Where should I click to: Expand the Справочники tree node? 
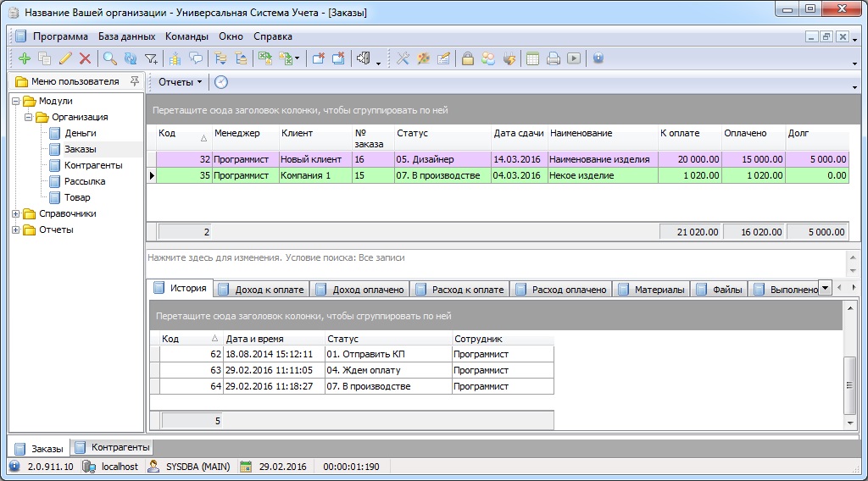tap(15, 213)
